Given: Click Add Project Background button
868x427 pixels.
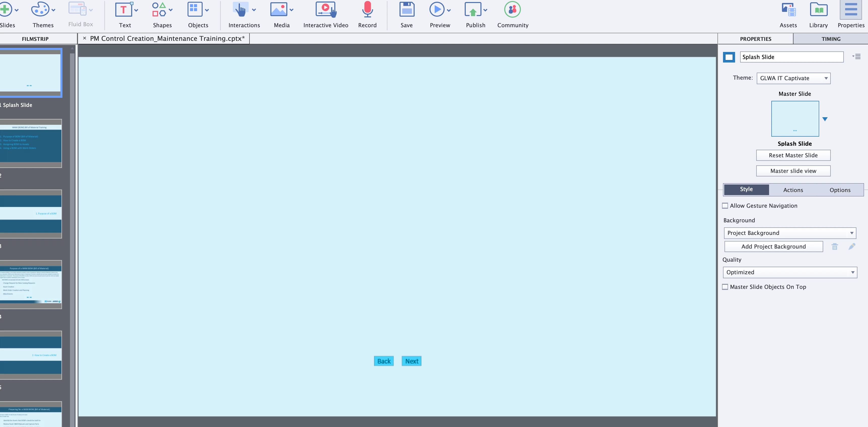Looking at the screenshot, I should click(x=773, y=247).
